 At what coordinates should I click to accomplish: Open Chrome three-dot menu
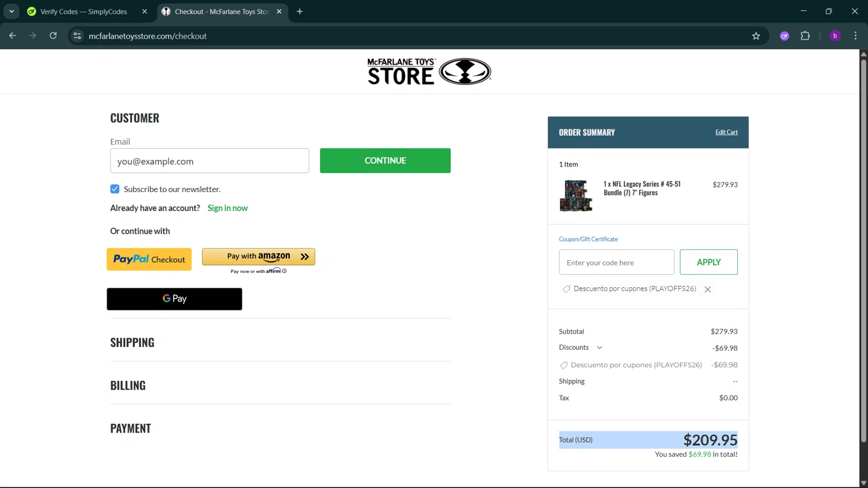tap(855, 36)
